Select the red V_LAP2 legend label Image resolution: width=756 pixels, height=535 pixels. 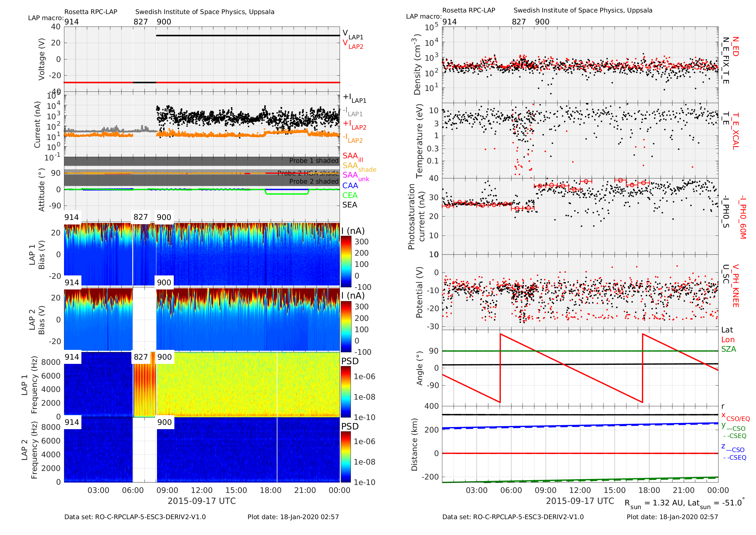(x=353, y=44)
